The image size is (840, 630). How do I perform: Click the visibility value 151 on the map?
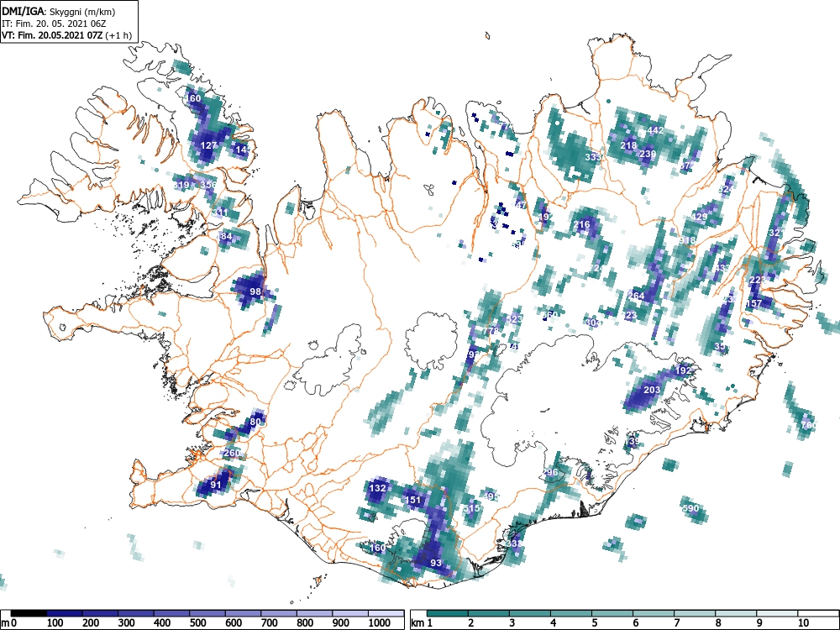[413, 501]
